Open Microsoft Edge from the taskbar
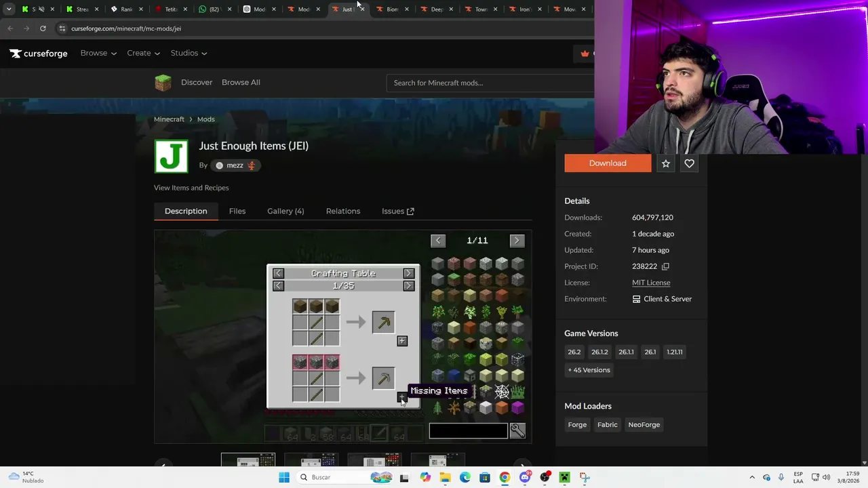 pos(465,478)
